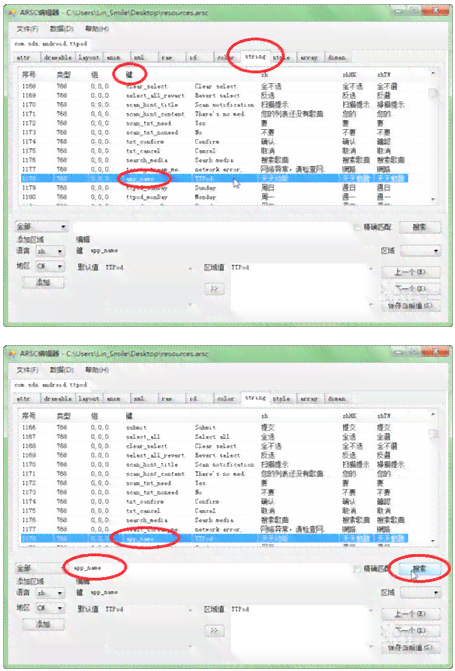Image resolution: width=455 pixels, height=671 pixels.
Task: Click the 搜索 button in the lower window
Action: (419, 569)
